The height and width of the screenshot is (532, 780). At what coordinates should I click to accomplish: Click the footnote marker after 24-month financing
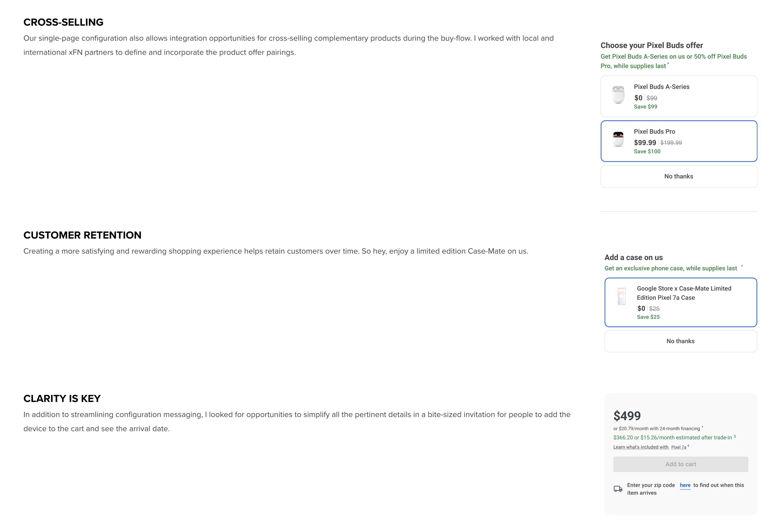pos(702,427)
